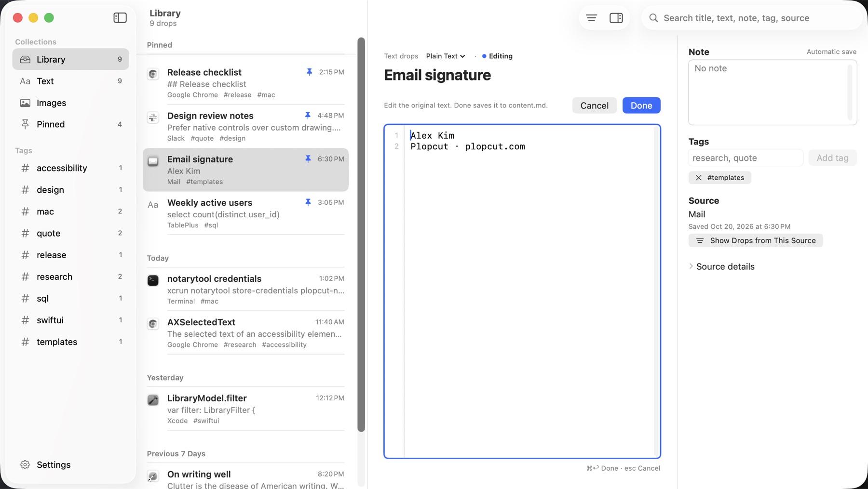Select the Text collection
Screen dimensions: 868x489
[x=71, y=81]
